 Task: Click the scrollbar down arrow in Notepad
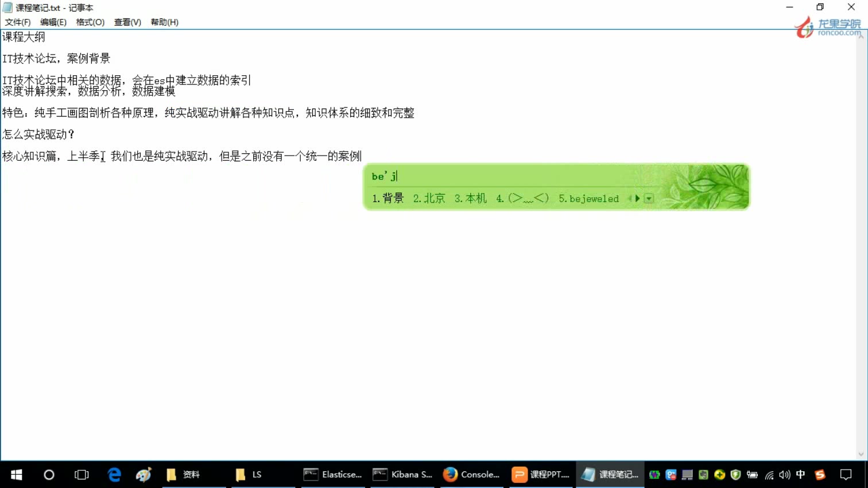tap(861, 454)
